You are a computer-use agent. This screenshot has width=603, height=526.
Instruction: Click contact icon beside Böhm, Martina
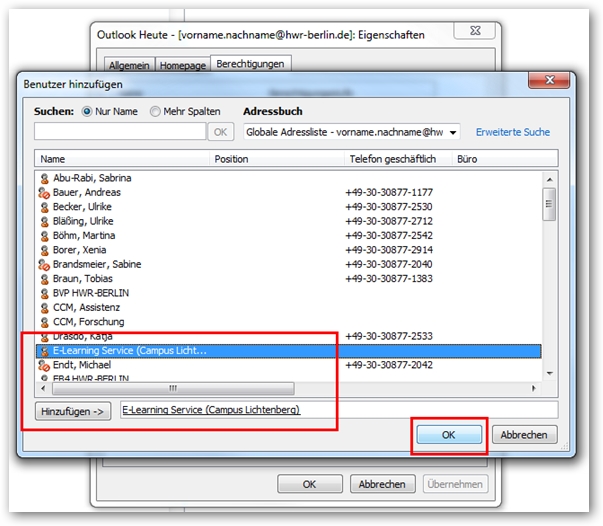[45, 236]
